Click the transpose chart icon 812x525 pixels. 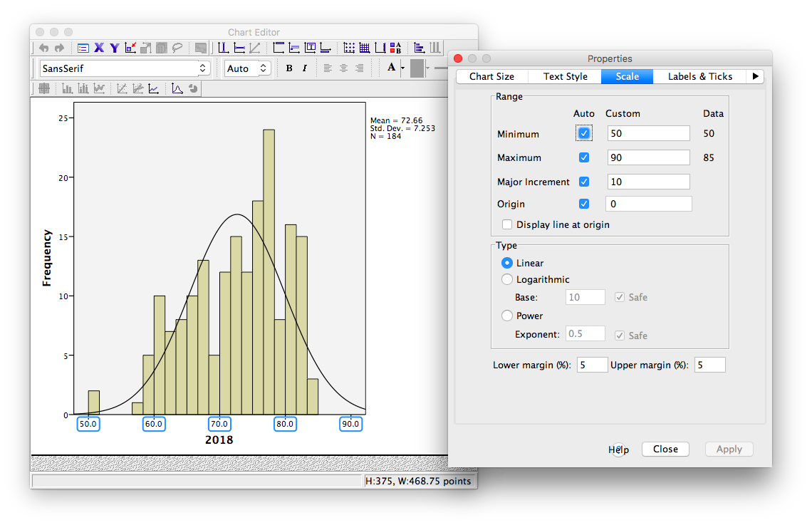[x=419, y=48]
